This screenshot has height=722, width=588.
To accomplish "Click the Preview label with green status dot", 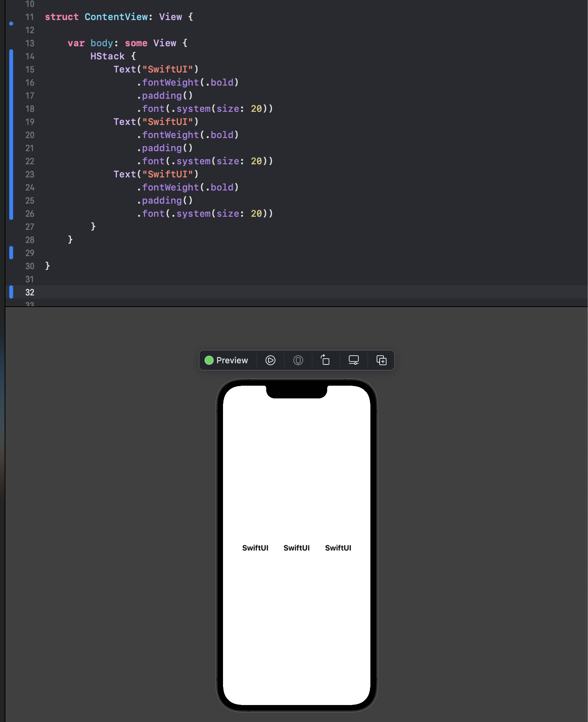I will pos(226,360).
